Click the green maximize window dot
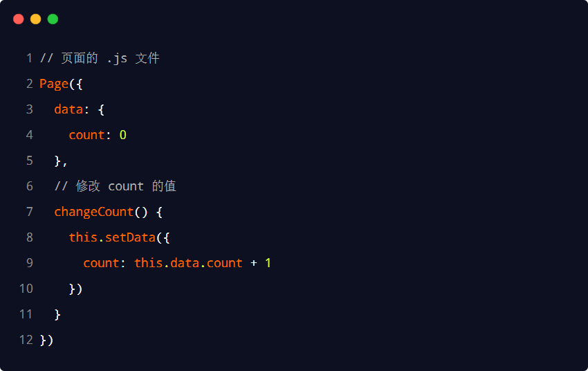The width and height of the screenshot is (588, 371). pos(53,19)
